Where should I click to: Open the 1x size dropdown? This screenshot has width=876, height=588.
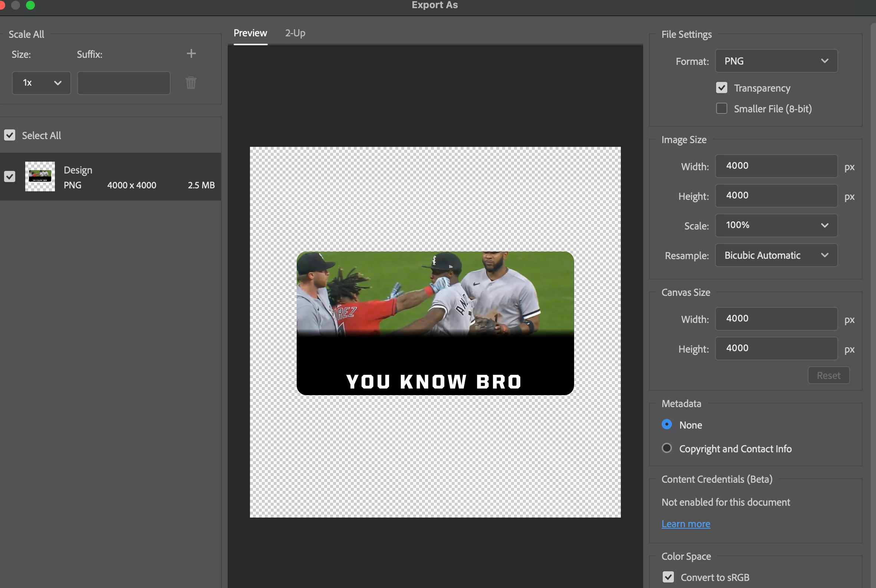point(41,83)
